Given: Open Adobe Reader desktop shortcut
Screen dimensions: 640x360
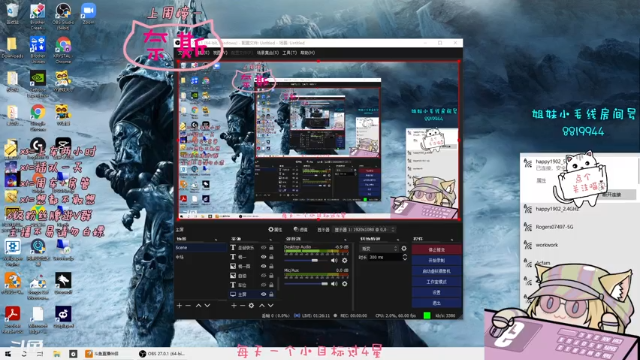Looking at the screenshot, I should point(12,320).
